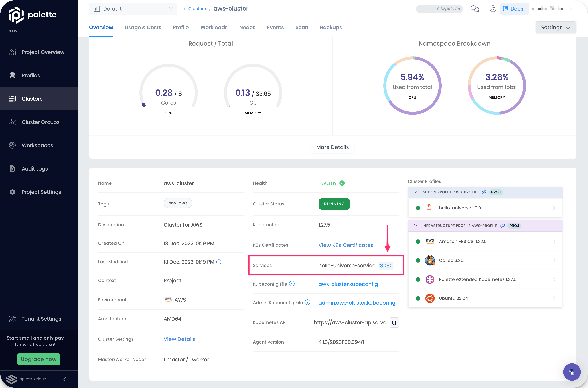
Task: Switch to the Nodes tab
Action: pos(247,27)
